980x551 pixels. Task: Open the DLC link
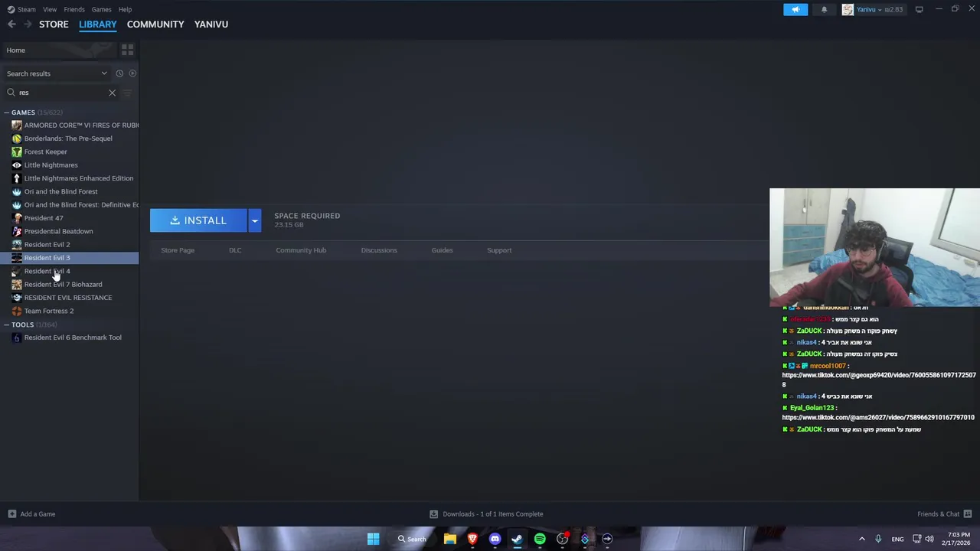tap(235, 250)
